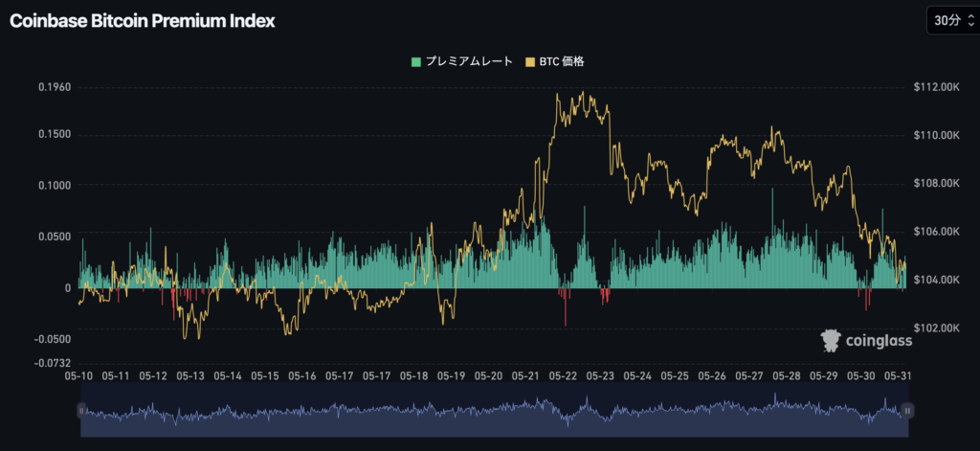
Task: Click the green プレミアムレート legend swatch
Action: pyautogui.click(x=415, y=62)
